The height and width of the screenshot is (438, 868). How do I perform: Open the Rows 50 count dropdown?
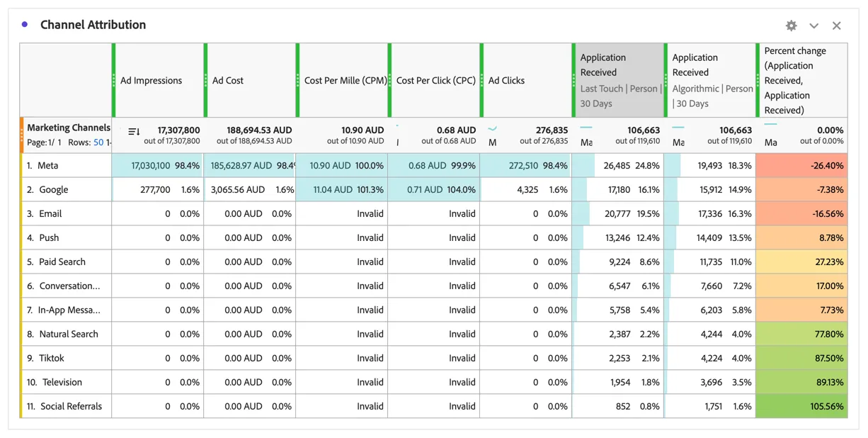pos(98,142)
